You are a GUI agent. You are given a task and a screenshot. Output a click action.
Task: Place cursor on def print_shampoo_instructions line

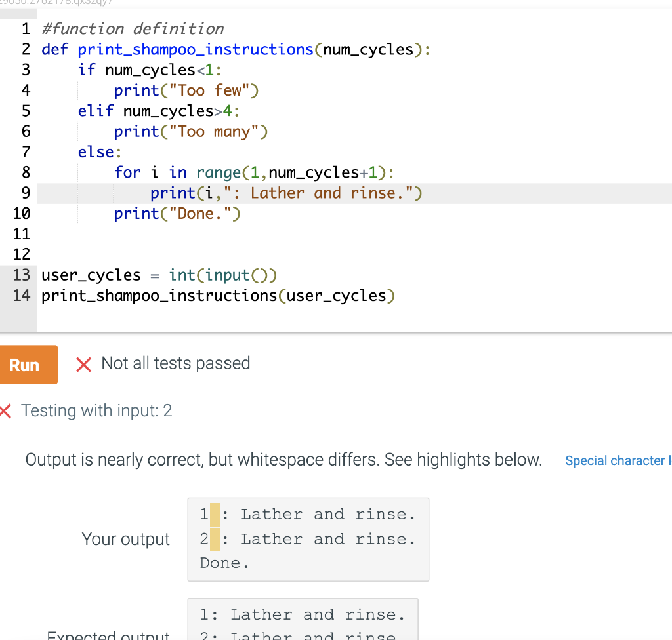point(236,49)
